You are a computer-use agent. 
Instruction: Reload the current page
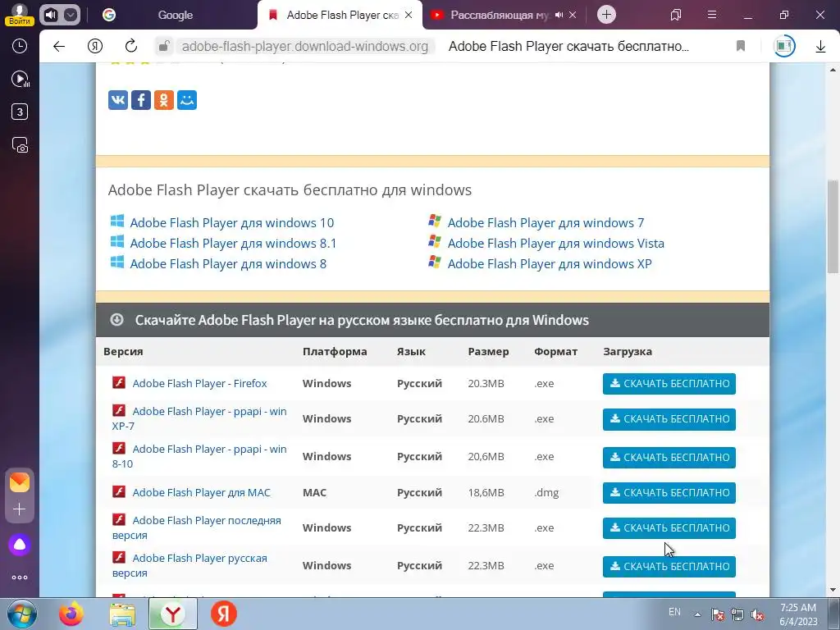point(131,46)
